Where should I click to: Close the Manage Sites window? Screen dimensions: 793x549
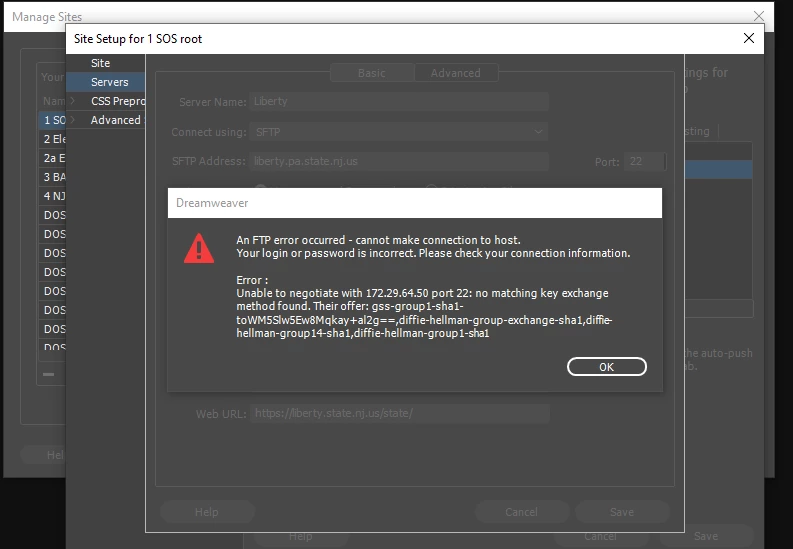(759, 16)
